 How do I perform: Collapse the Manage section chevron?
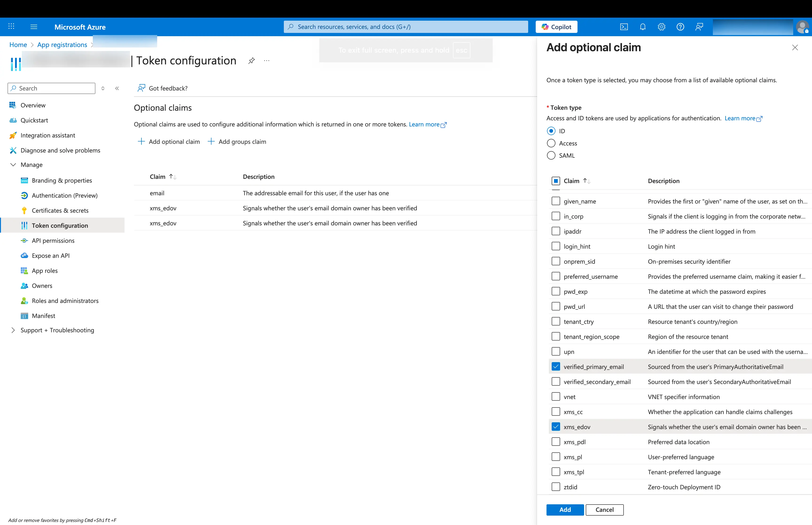click(13, 165)
